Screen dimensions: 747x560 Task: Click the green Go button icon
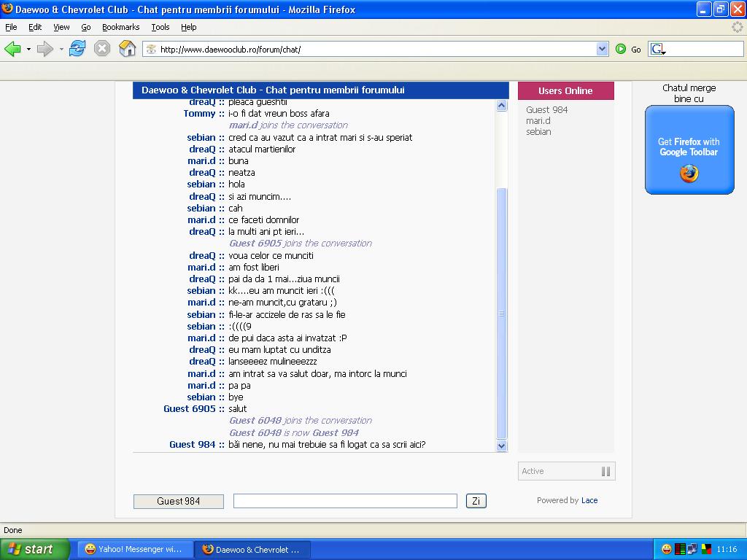pos(620,49)
